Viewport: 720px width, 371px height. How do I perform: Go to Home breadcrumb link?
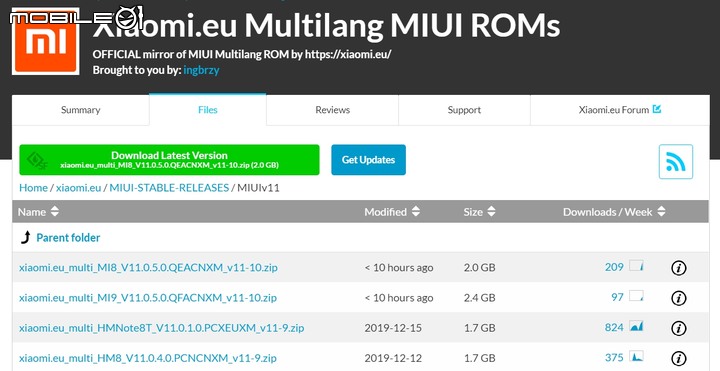(x=33, y=188)
